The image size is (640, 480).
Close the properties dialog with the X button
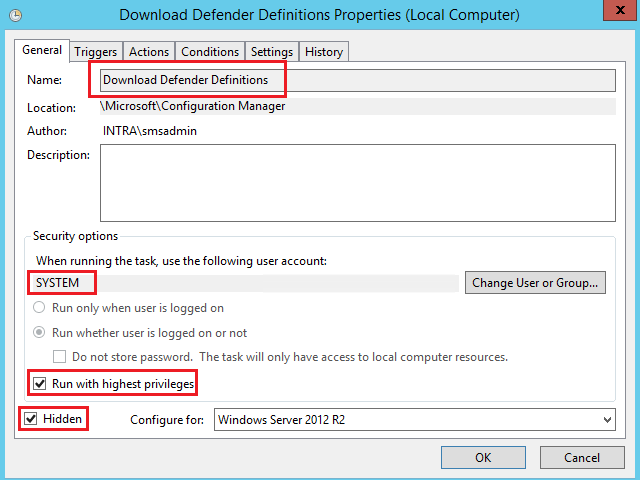coord(618,14)
